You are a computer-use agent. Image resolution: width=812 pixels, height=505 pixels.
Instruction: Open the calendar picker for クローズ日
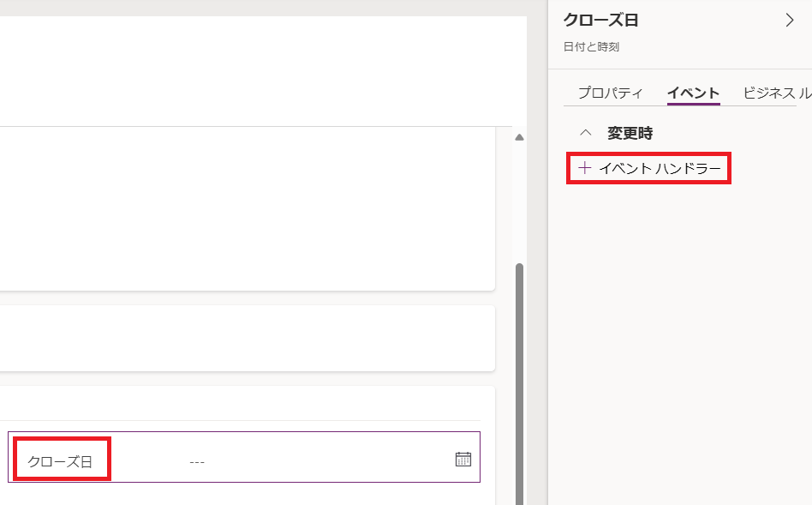click(x=463, y=460)
